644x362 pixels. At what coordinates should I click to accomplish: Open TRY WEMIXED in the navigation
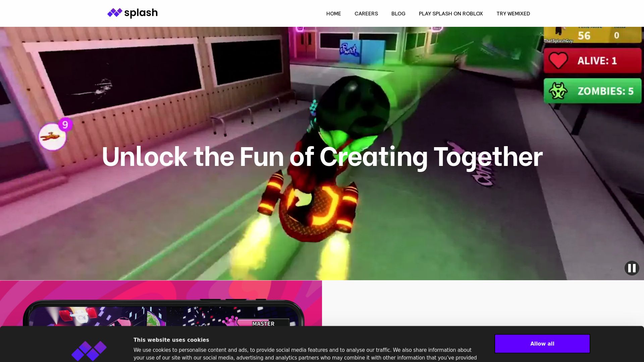(513, 13)
